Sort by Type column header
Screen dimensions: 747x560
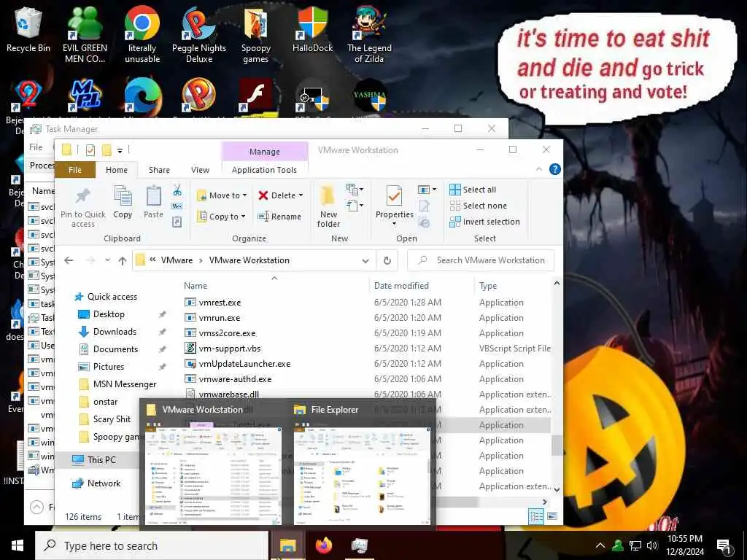(488, 286)
